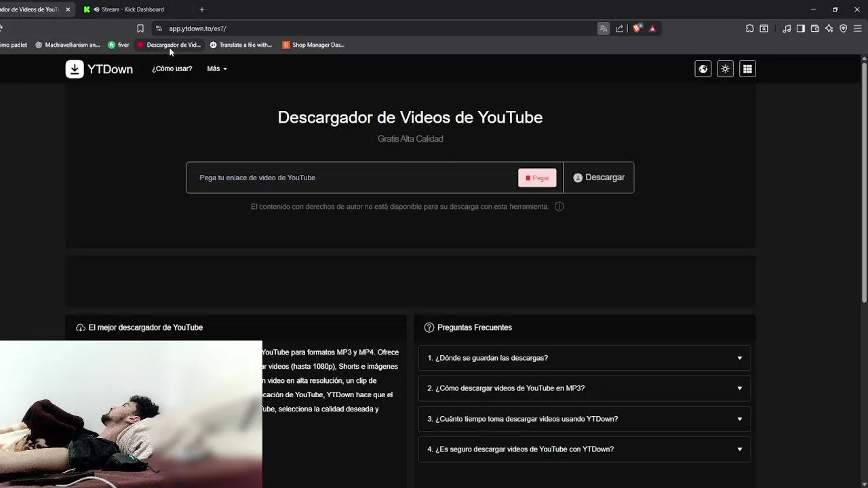Close the YouTube downloader tab
This screenshot has width=868, height=488.
pyautogui.click(x=68, y=9)
